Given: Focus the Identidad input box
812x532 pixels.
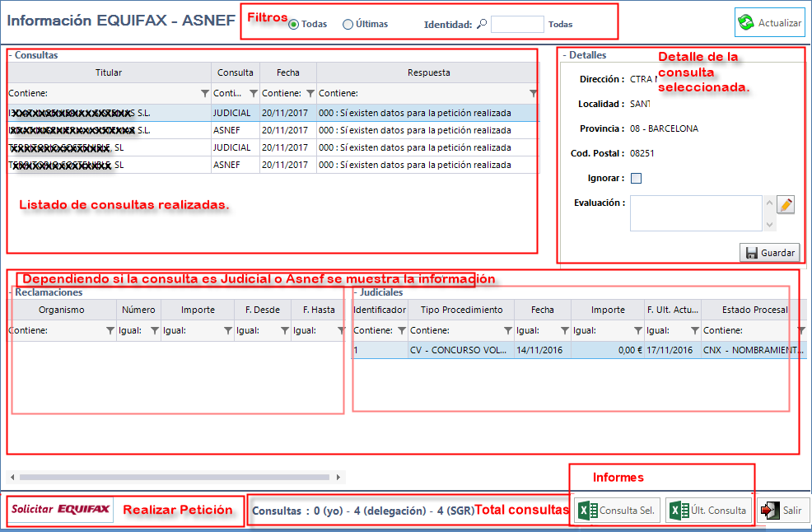Looking at the screenshot, I should [517, 25].
